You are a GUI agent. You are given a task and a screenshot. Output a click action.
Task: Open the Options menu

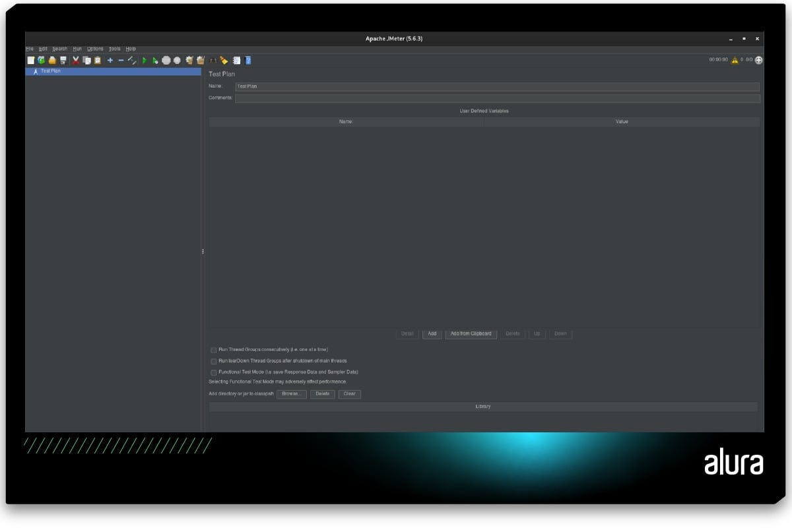pyautogui.click(x=95, y=48)
